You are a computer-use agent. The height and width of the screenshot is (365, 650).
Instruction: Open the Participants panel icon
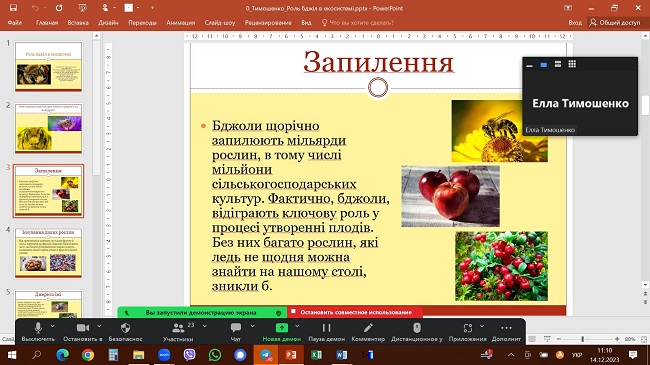(178, 328)
